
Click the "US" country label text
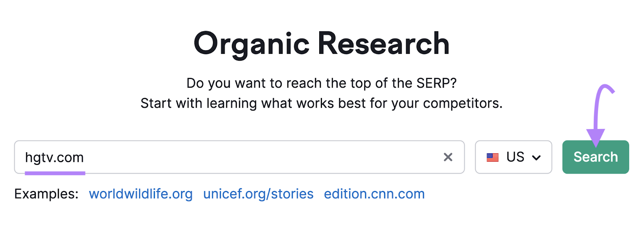point(515,157)
